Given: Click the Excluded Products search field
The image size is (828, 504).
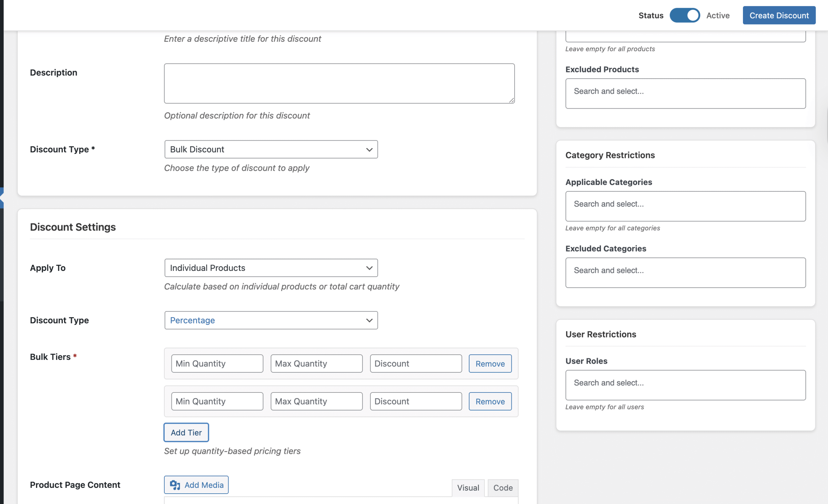Looking at the screenshot, I should 685,93.
